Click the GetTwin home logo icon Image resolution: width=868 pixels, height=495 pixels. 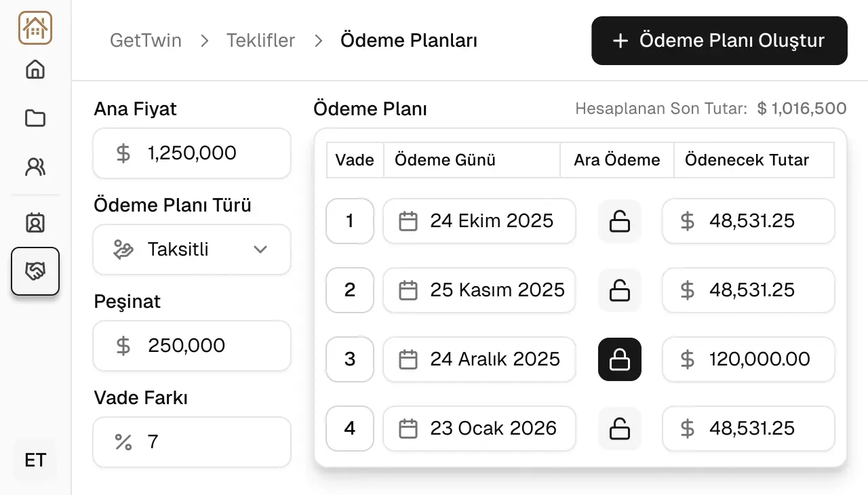tap(35, 28)
